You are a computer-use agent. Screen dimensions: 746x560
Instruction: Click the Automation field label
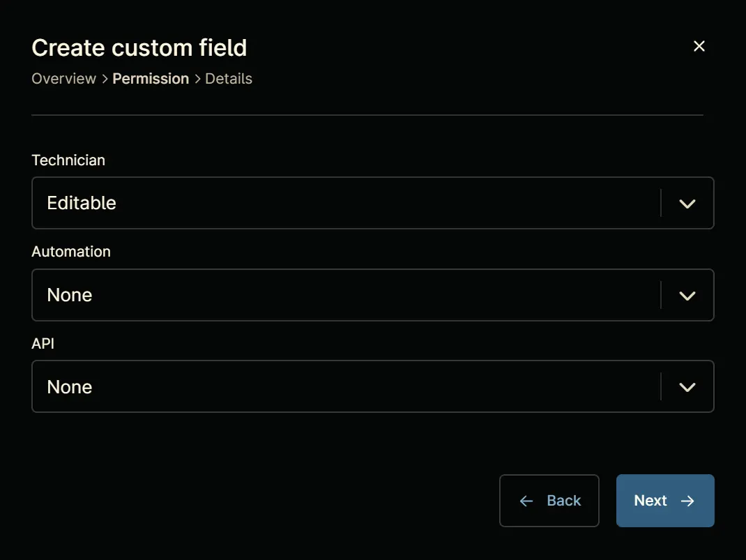[71, 252]
